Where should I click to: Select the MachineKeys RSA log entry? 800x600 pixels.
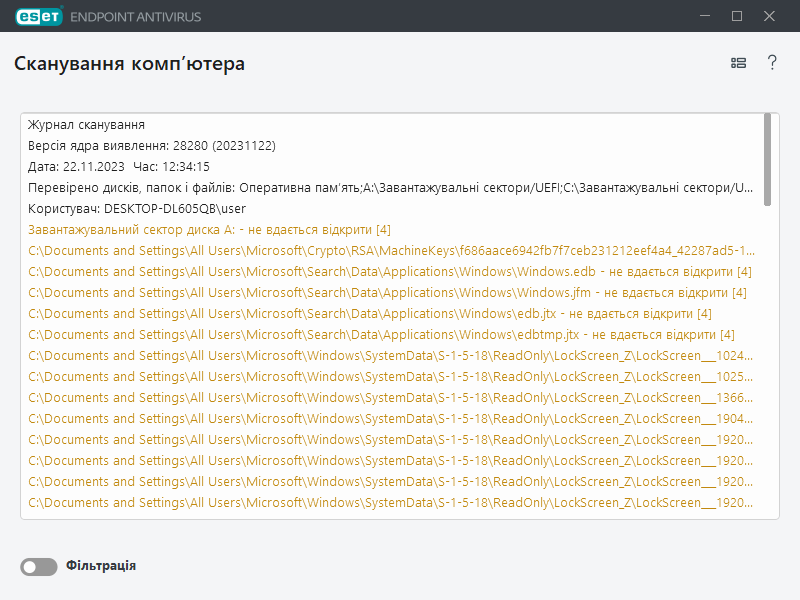tap(390, 251)
